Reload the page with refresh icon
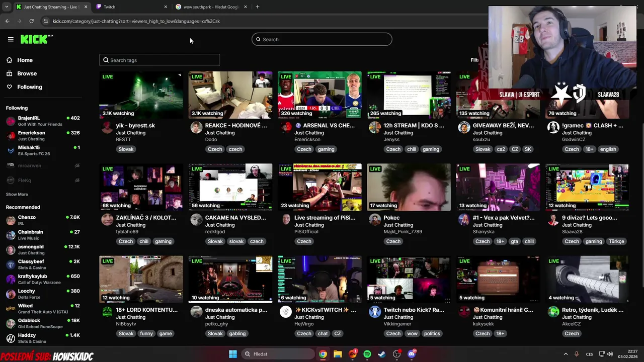Screen dimensions: 644x362 click(31, 21)
